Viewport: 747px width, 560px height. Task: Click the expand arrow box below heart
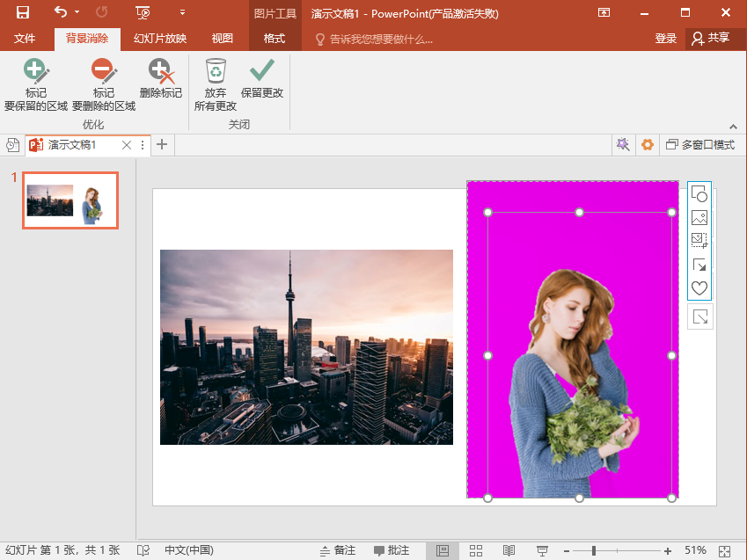699,316
